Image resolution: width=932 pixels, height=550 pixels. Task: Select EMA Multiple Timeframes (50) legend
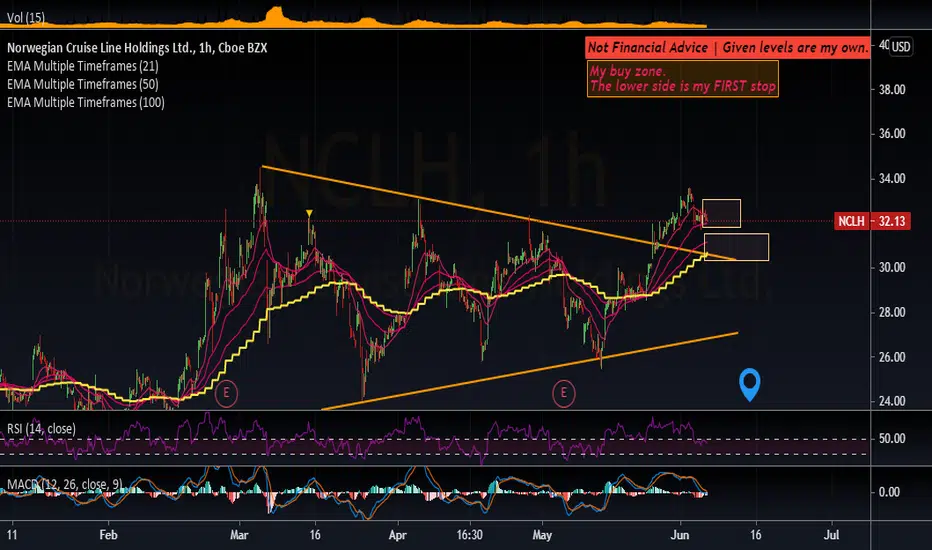pyautogui.click(x=83, y=84)
